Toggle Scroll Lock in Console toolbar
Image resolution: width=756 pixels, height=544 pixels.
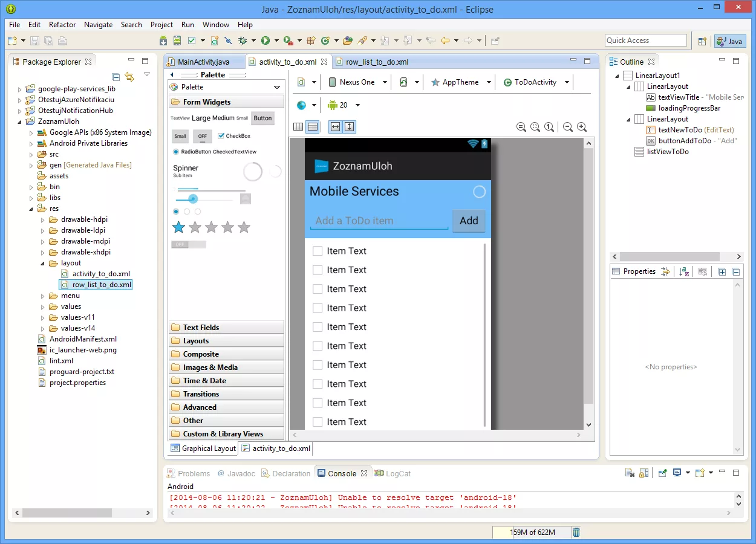tap(644, 473)
